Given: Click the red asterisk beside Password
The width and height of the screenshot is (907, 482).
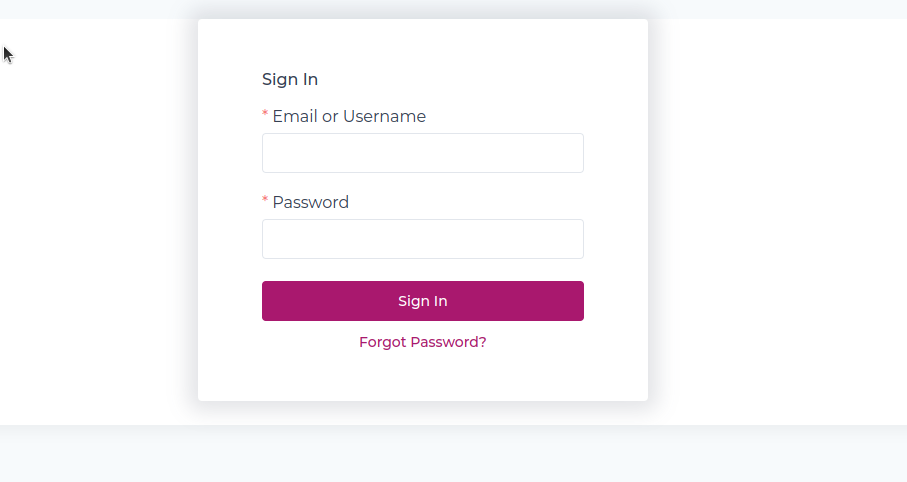Looking at the screenshot, I should [265, 201].
